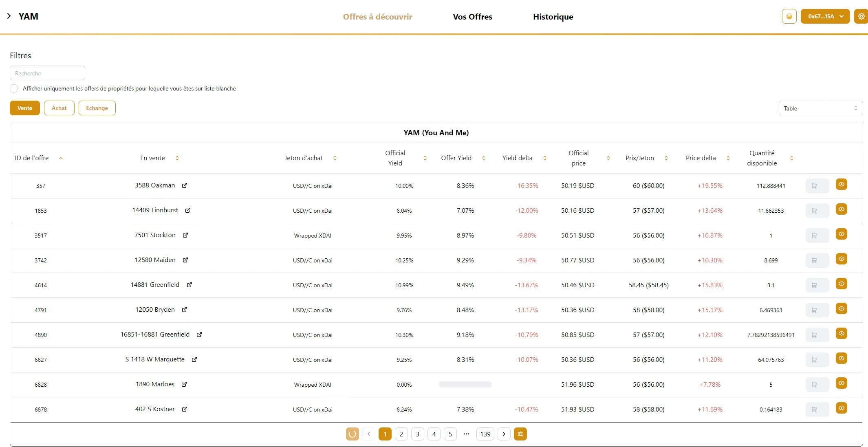This screenshot has height=447, width=868.
Task: Click cart icon for offer 4614
Action: (x=817, y=285)
